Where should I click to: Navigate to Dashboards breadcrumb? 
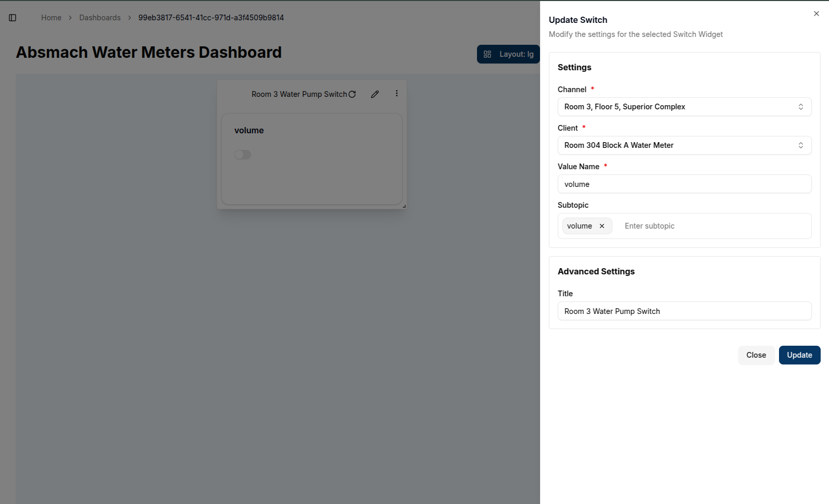(100, 18)
